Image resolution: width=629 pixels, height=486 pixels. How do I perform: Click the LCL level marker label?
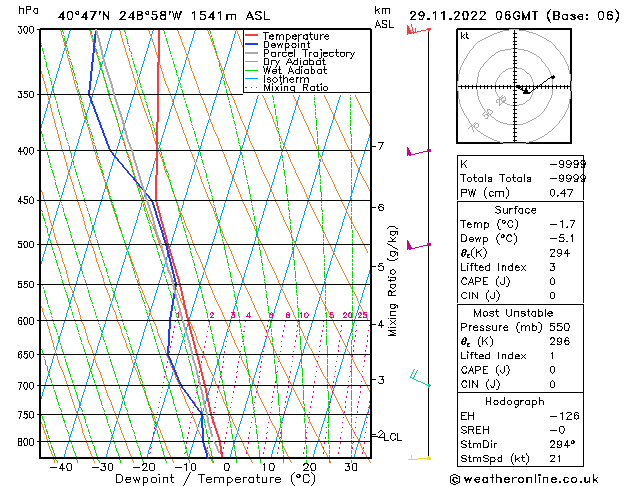393,437
